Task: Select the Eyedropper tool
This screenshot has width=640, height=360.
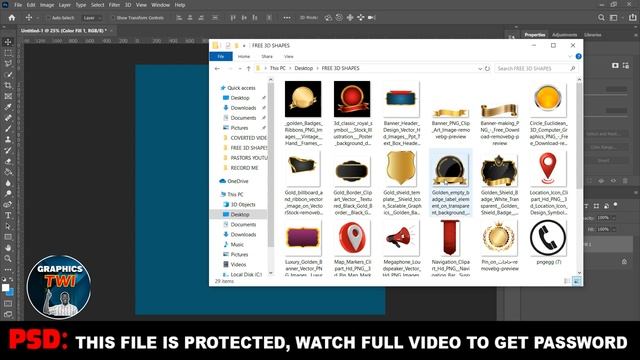Action: click(8, 107)
